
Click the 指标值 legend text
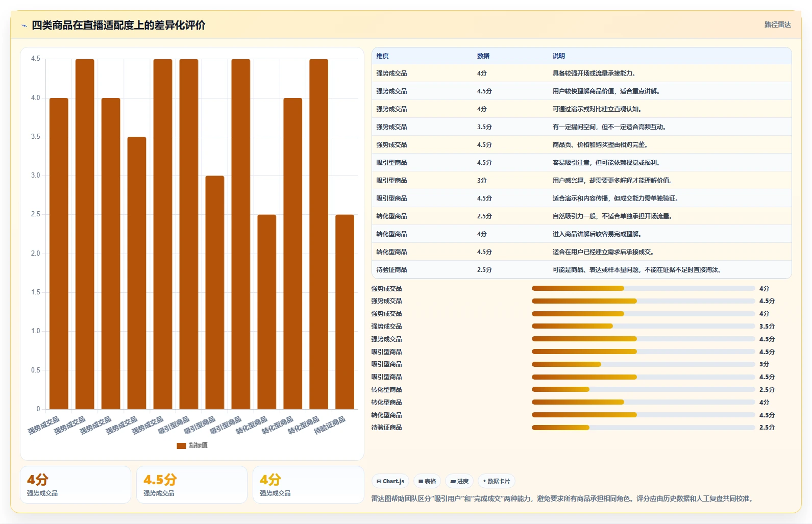coord(198,445)
